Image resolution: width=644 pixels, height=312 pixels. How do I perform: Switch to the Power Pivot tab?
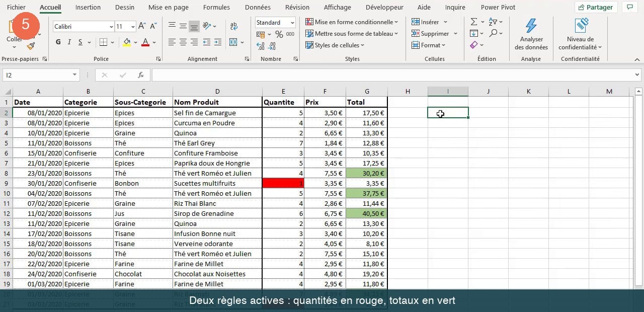pos(498,8)
